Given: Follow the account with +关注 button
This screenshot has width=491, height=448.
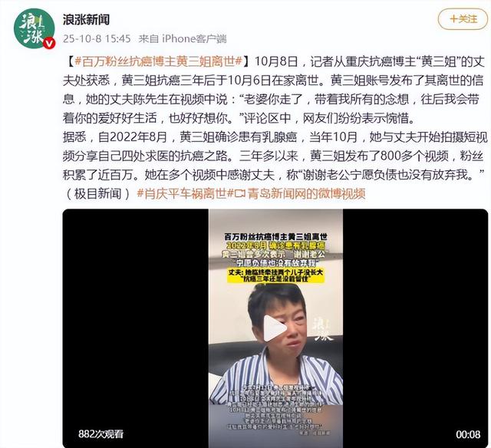Looking at the screenshot, I should tap(463, 19).
